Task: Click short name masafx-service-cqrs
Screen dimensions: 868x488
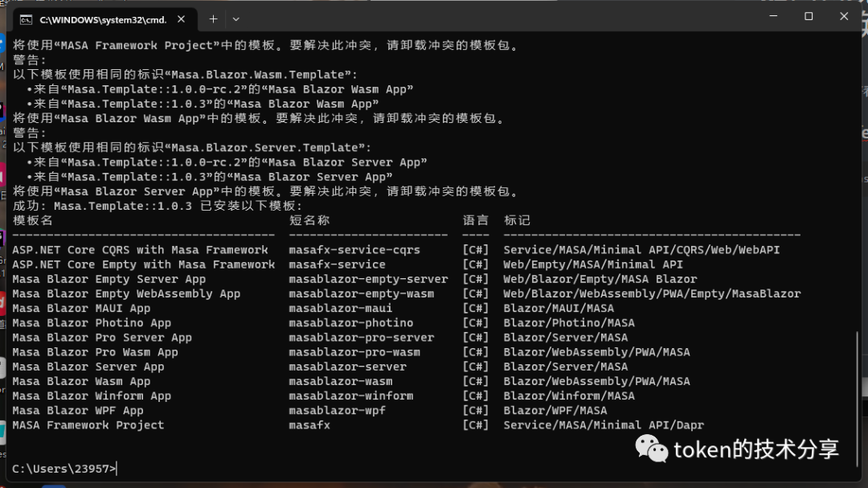Action: pyautogui.click(x=354, y=250)
